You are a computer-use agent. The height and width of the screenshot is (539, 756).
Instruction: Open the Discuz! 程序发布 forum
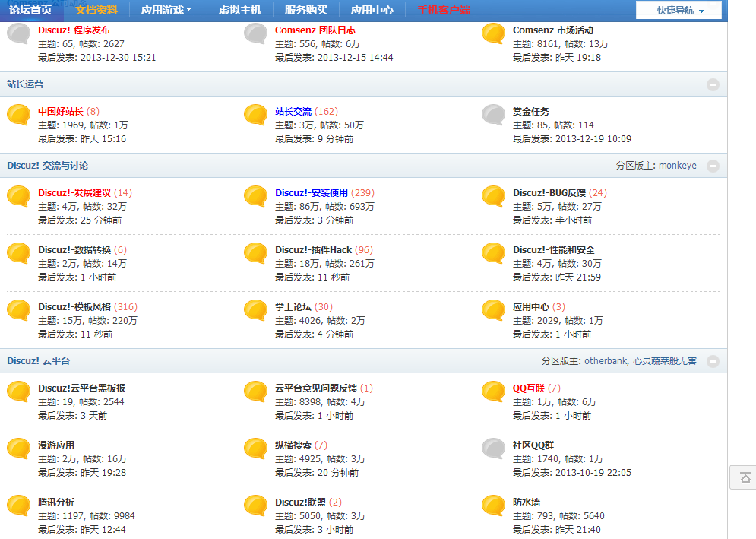[x=74, y=30]
